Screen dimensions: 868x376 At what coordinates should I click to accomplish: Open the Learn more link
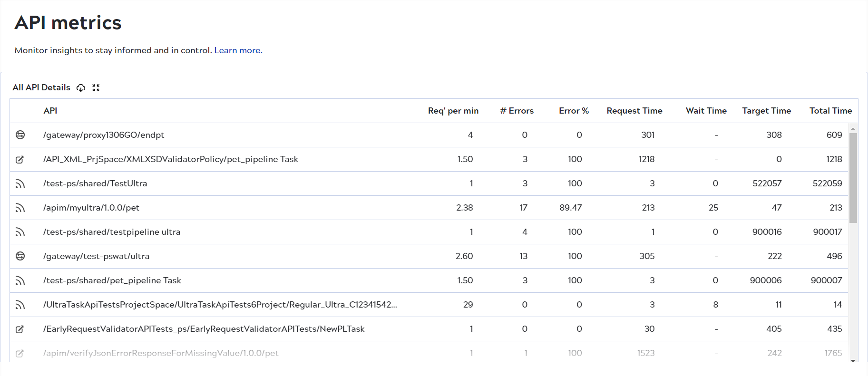(237, 50)
